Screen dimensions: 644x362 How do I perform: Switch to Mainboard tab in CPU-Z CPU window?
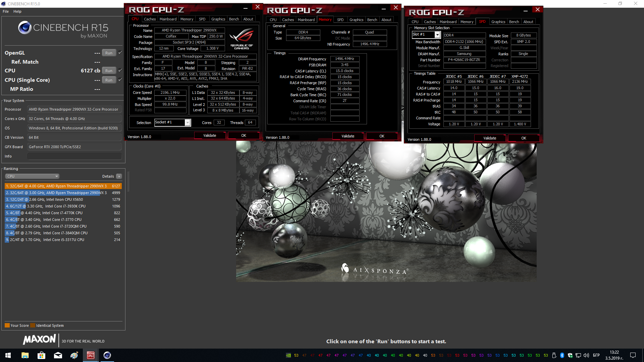pos(168,19)
